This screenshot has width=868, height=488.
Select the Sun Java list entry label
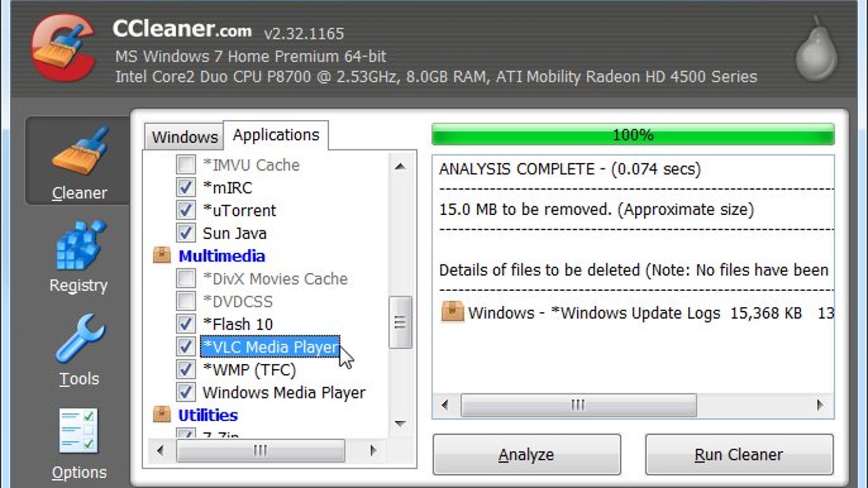coord(234,233)
